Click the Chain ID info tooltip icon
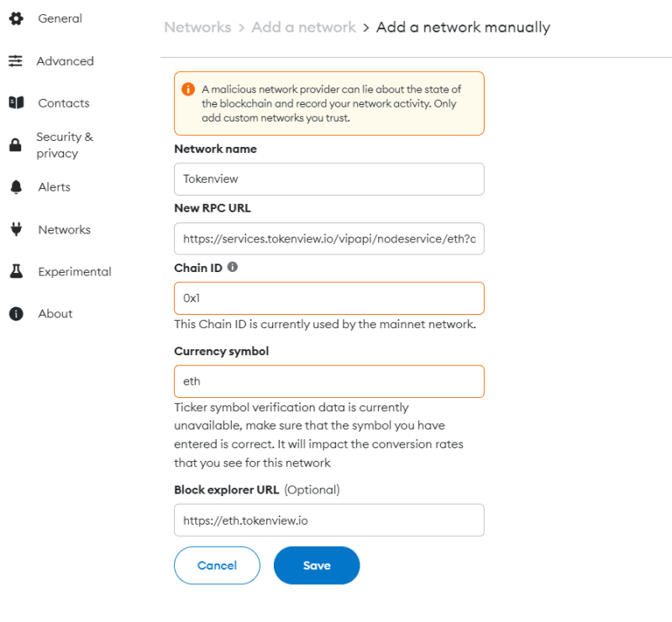 click(233, 267)
